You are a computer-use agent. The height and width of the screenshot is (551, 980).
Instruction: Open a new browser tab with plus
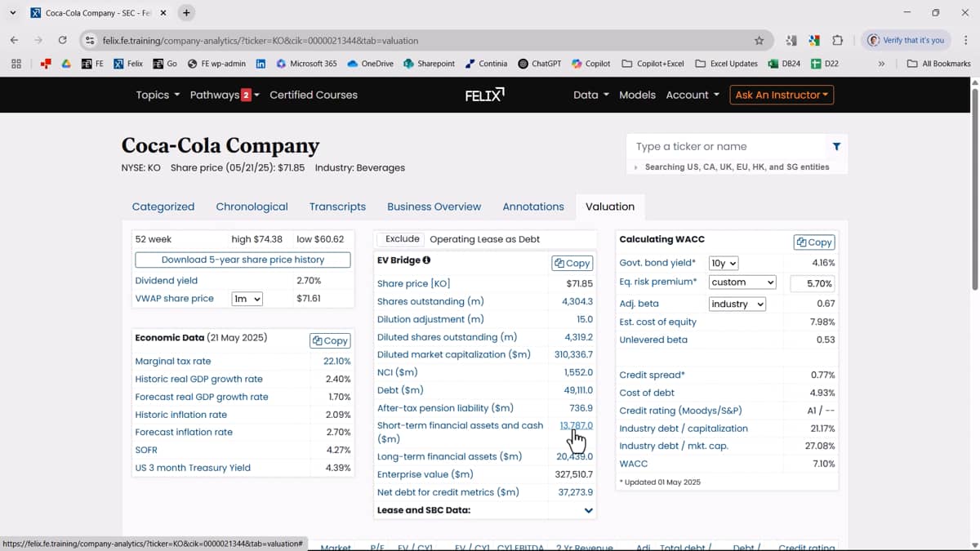click(x=186, y=13)
